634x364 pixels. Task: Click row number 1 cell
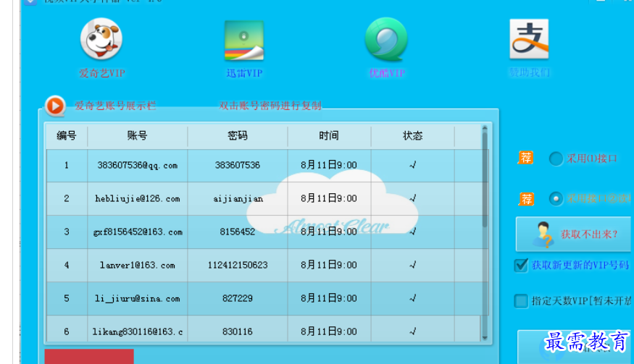pos(67,165)
